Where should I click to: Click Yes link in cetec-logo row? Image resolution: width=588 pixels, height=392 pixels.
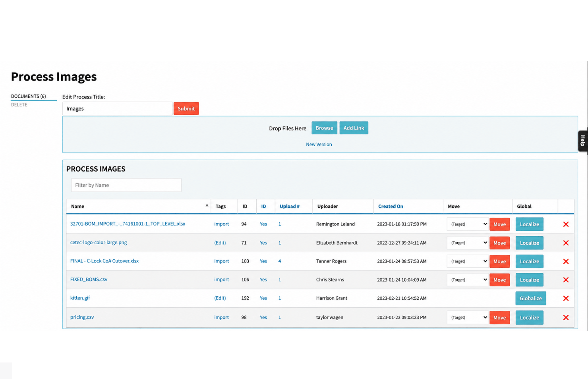click(x=263, y=243)
